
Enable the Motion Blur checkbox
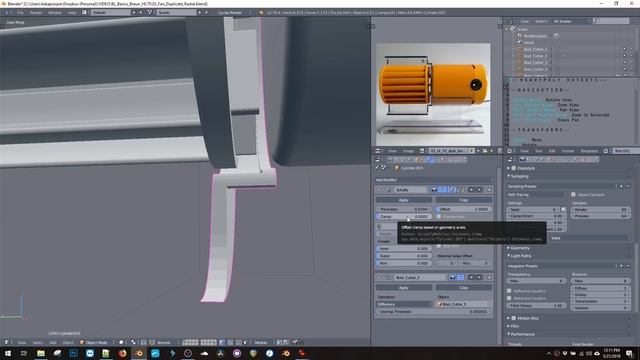pos(513,318)
